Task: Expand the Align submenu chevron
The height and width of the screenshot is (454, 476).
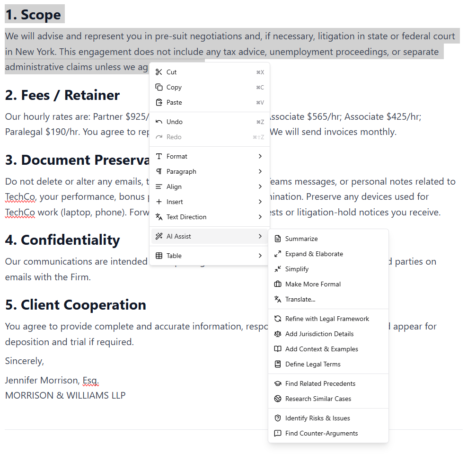Action: click(x=260, y=187)
